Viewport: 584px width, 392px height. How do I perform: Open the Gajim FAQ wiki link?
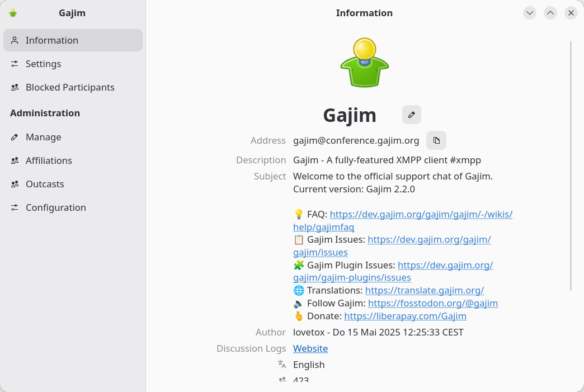tap(421, 214)
